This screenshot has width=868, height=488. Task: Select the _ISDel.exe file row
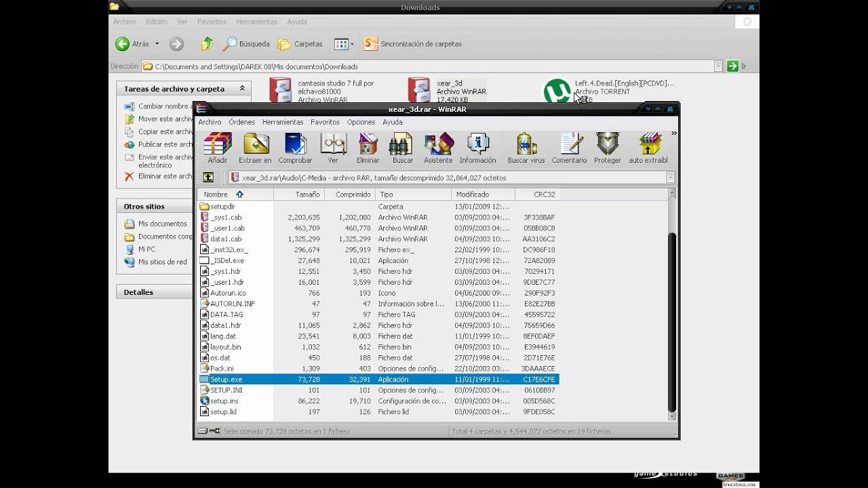(378, 260)
